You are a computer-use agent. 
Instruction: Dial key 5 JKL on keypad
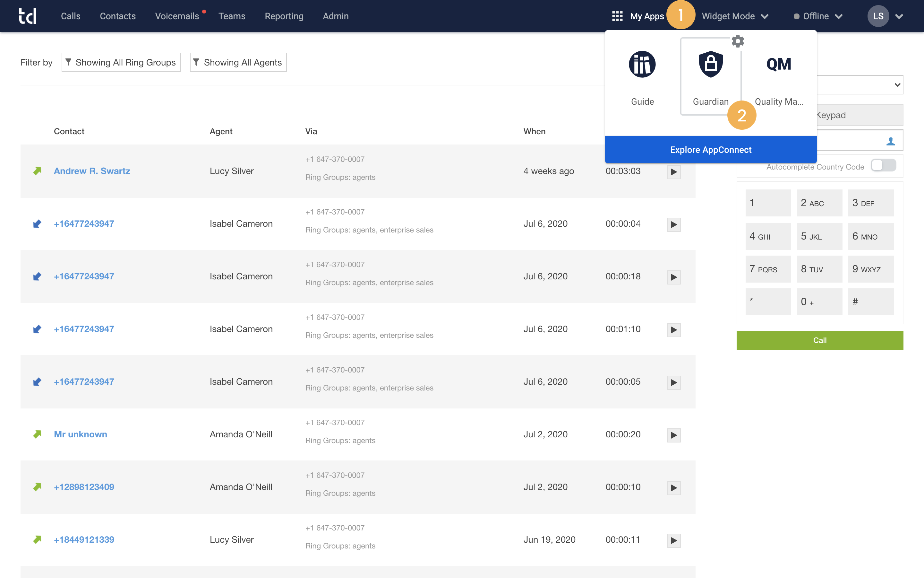[819, 236]
